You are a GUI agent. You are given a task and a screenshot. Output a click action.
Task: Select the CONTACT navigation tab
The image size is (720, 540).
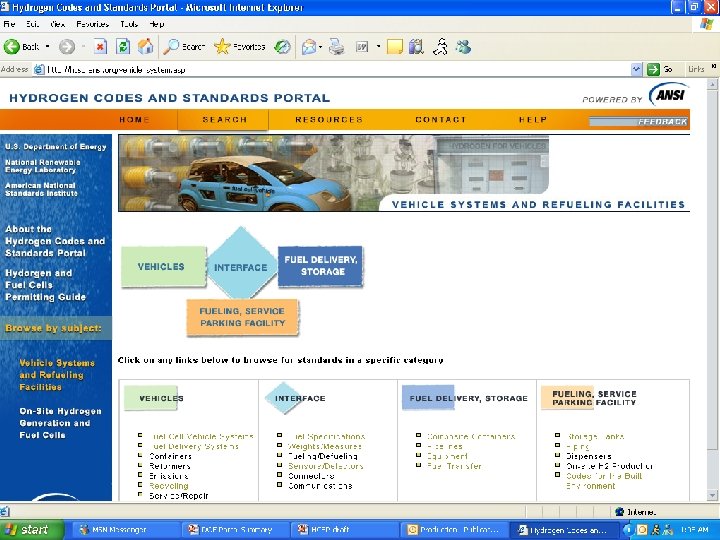pyautogui.click(x=440, y=120)
